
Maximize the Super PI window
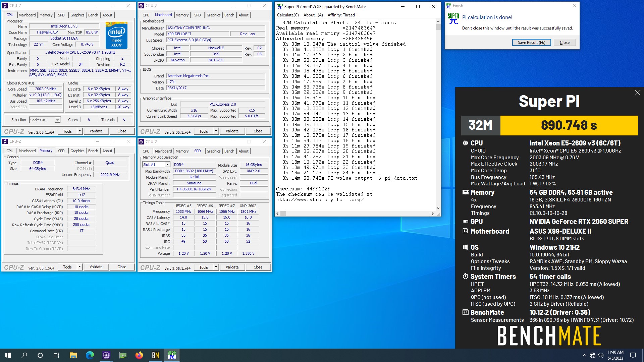[x=418, y=6]
